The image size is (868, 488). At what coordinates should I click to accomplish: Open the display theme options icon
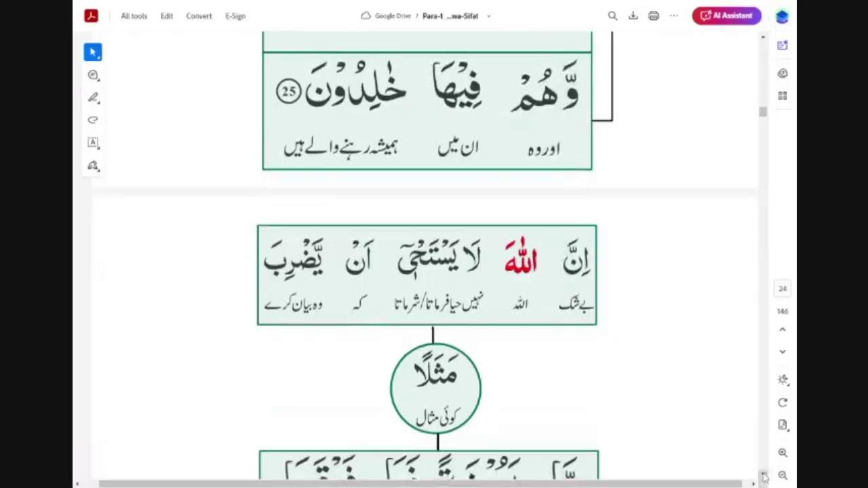[x=783, y=380]
